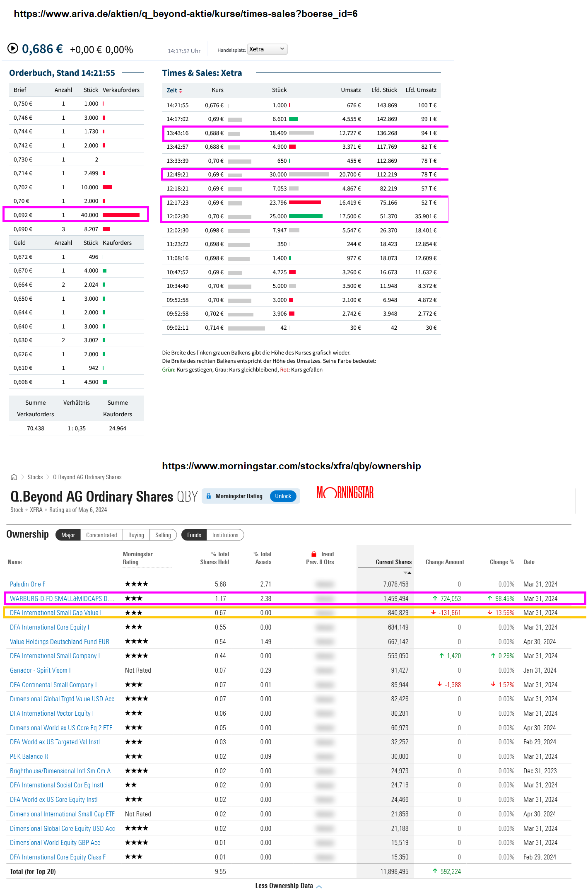Sort by the Change Amount column header
Image resolution: width=588 pixels, height=893 pixels.
[x=445, y=562]
